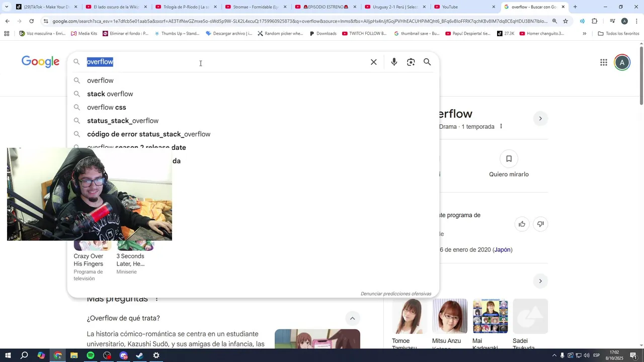Screen dimensions: 644x362
Task: Open Windows taskbar search
Action: pos(24,355)
